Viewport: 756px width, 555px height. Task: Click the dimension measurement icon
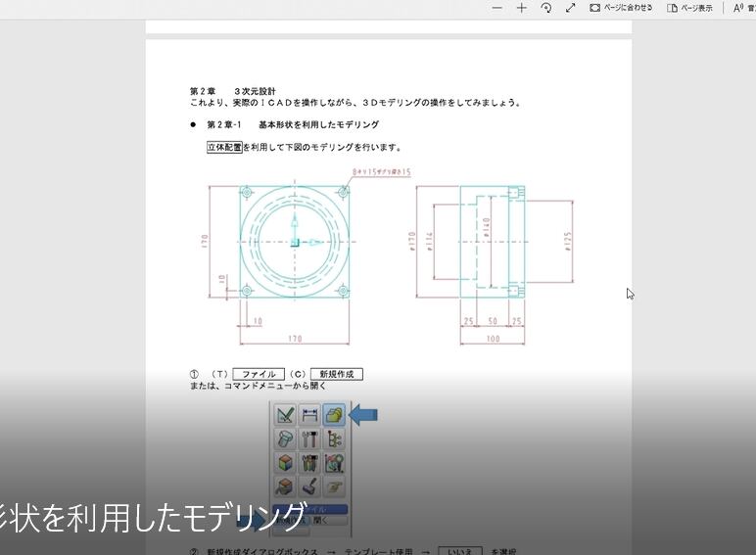pyautogui.click(x=309, y=415)
